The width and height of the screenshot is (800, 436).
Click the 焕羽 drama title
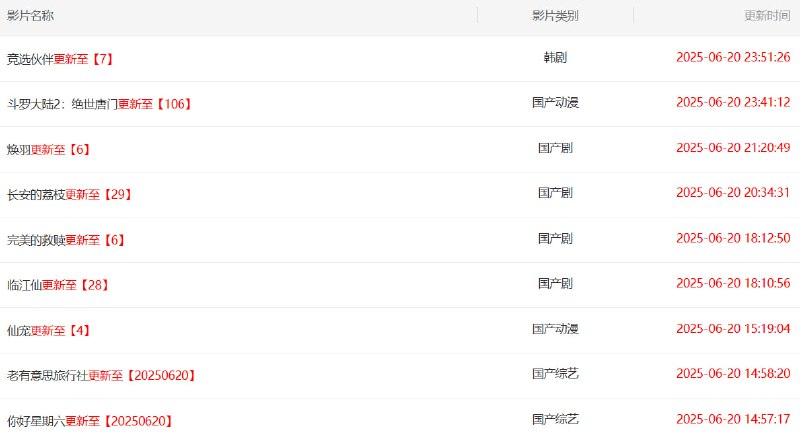[48, 149]
